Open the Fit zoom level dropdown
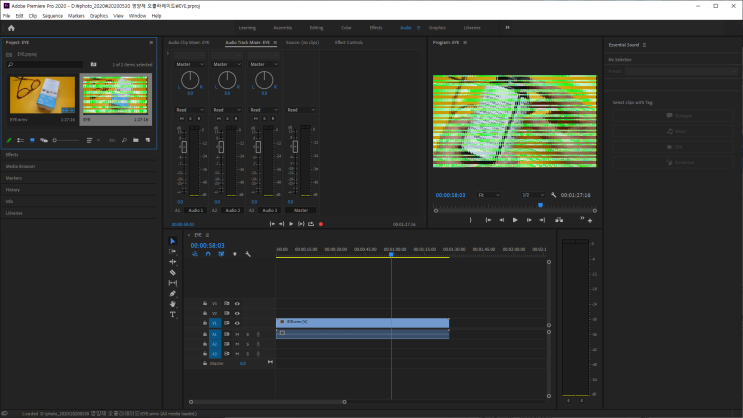 [x=489, y=195]
